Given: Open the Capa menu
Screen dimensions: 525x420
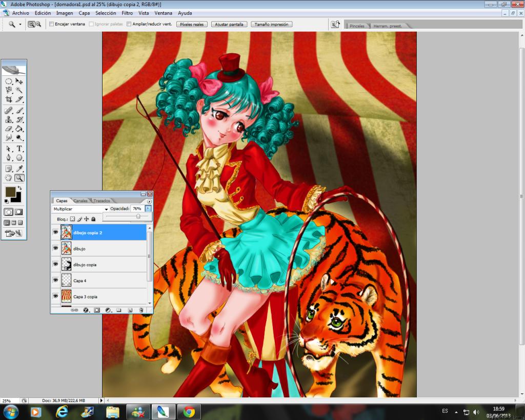Looking at the screenshot, I should [x=84, y=13].
